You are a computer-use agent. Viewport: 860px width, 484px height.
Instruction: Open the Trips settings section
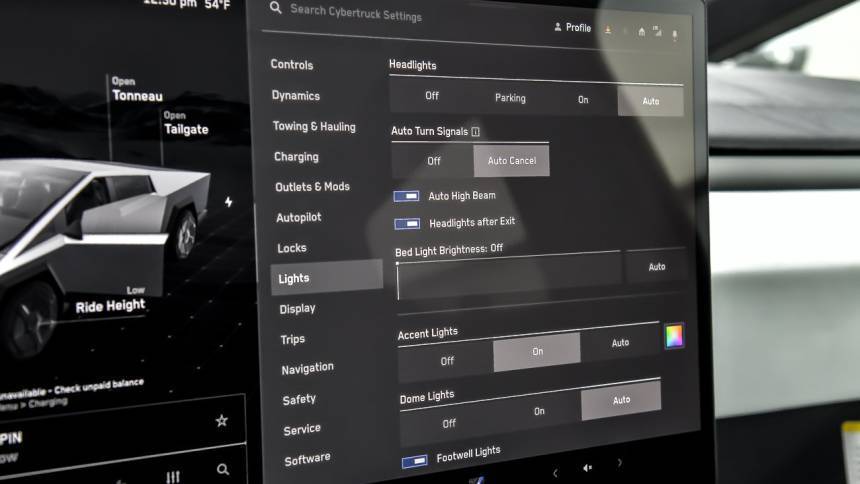point(292,340)
